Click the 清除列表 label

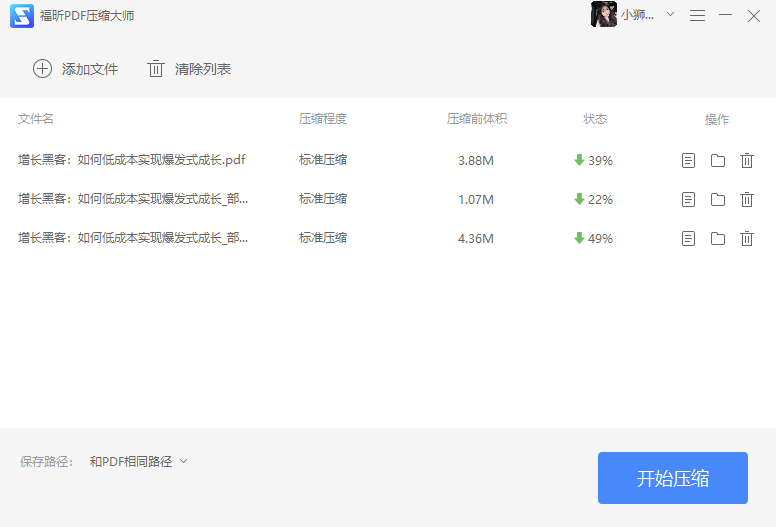[203, 69]
